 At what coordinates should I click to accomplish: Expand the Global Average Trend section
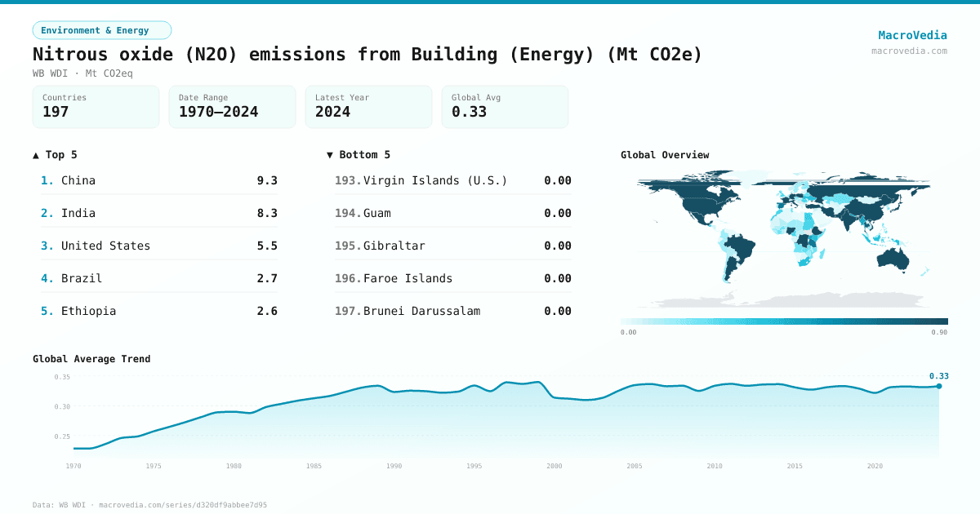coord(91,359)
